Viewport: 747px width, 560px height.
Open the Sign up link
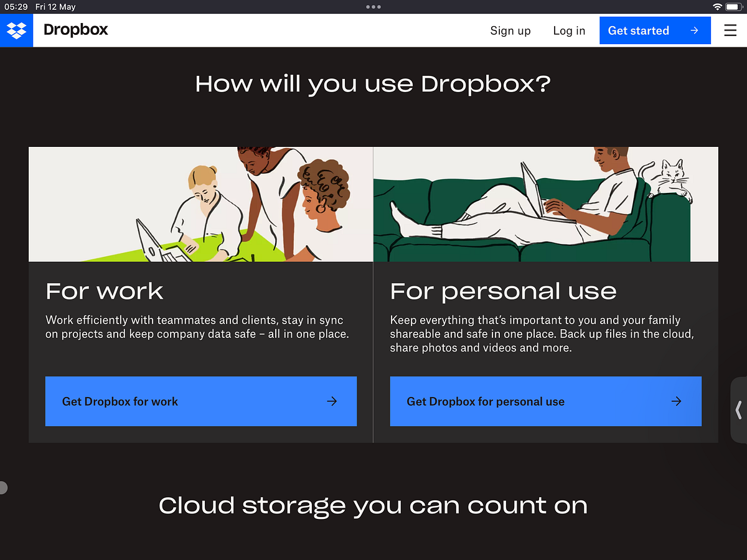[x=510, y=30]
